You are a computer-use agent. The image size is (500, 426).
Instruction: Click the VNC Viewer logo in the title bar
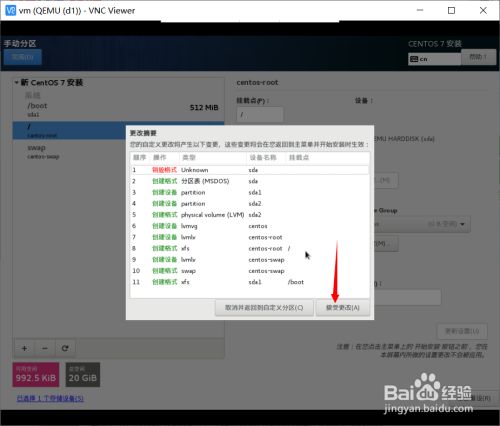point(11,10)
